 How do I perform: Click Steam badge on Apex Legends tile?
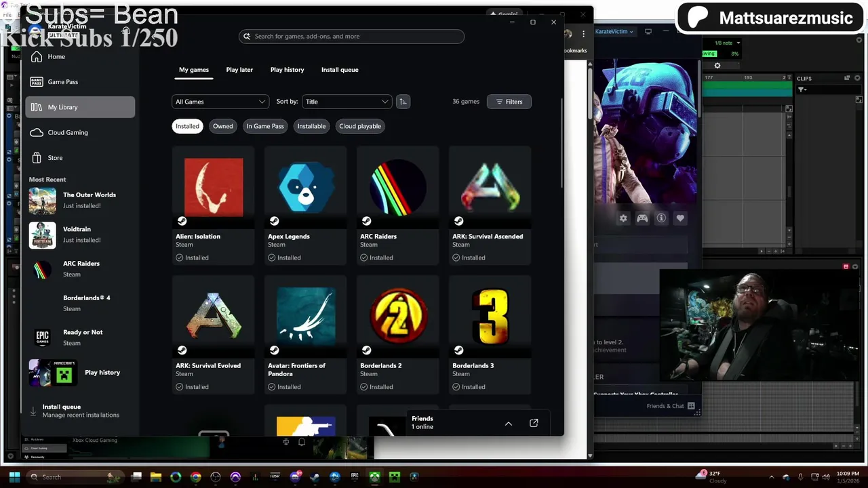pos(274,221)
